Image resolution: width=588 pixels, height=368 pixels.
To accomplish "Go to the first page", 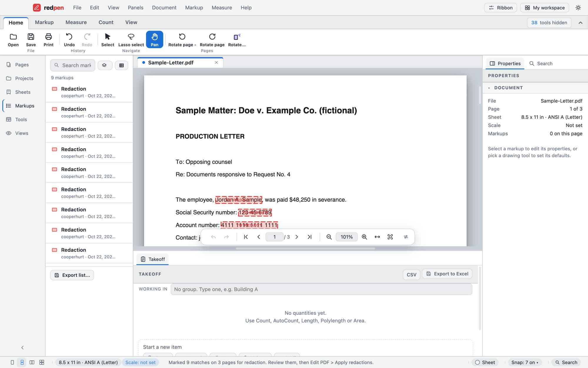I will 246,237.
